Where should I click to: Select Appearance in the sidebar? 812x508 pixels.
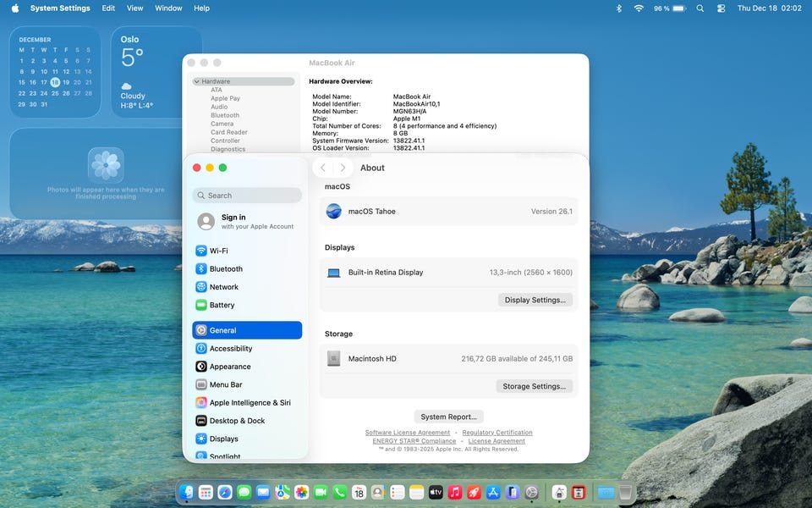click(230, 367)
